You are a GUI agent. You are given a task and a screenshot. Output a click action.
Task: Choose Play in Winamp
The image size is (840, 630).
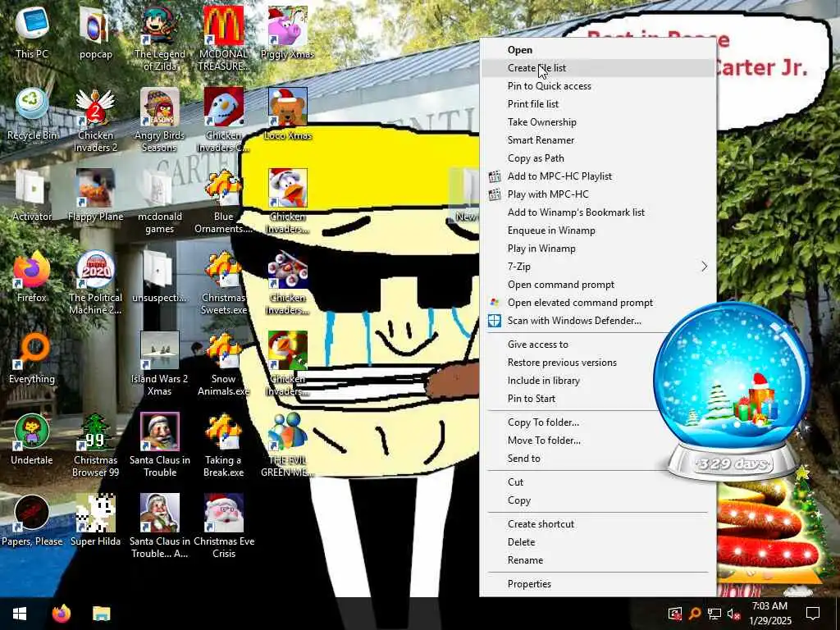pos(598,248)
